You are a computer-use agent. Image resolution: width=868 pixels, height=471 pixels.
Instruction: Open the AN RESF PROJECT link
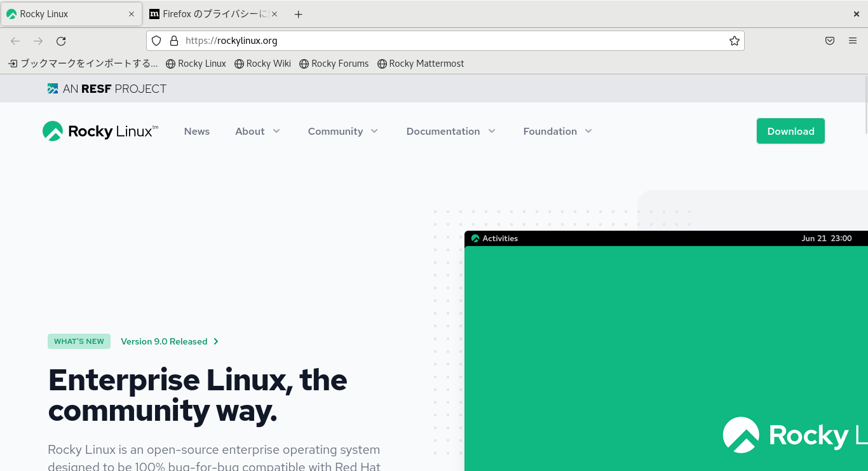107,89
